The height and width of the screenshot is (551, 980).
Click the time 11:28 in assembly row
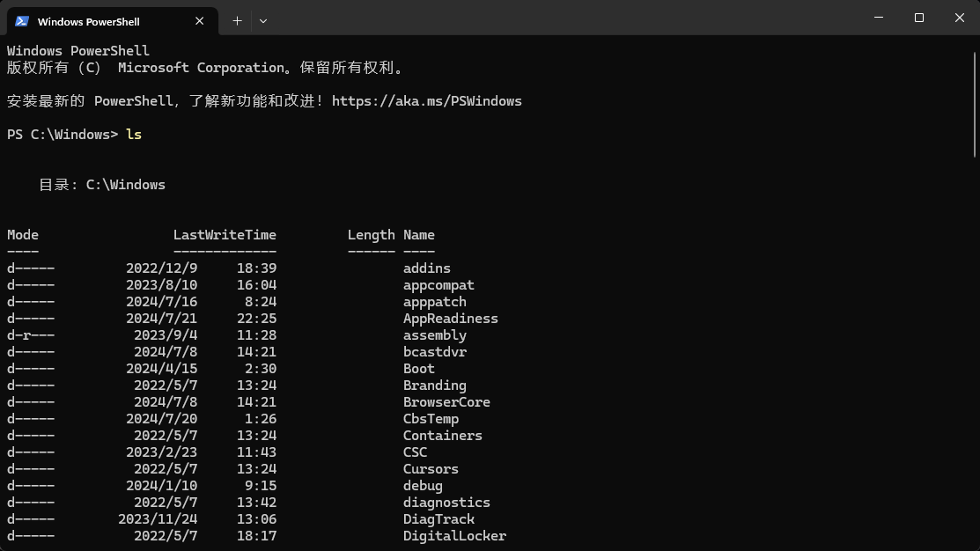[257, 335]
